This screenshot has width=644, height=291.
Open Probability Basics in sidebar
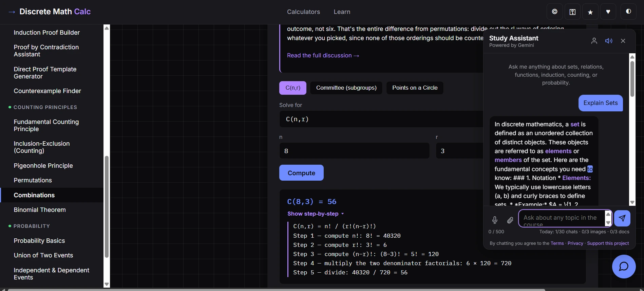point(39,241)
